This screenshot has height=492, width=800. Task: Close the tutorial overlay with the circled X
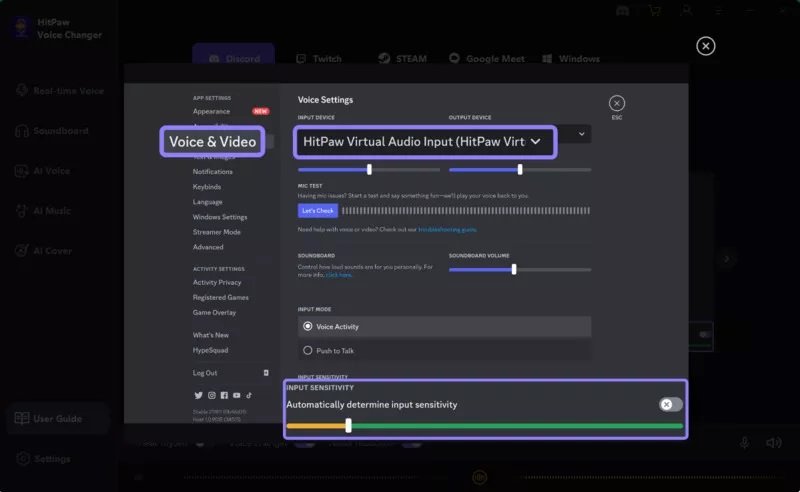click(x=706, y=46)
